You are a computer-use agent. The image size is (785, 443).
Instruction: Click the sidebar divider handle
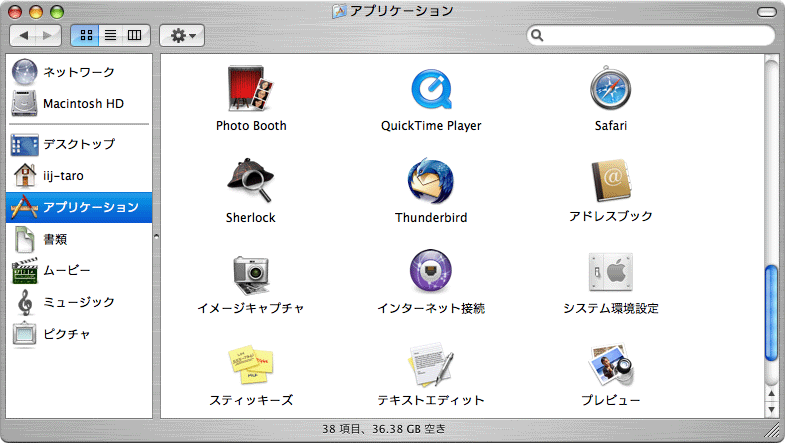(x=156, y=236)
